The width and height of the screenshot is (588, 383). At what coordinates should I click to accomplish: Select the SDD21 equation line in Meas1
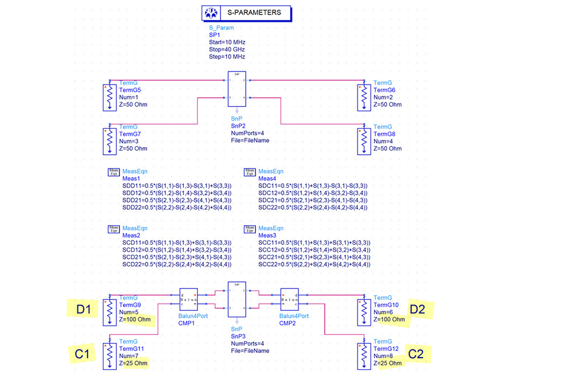point(176,200)
